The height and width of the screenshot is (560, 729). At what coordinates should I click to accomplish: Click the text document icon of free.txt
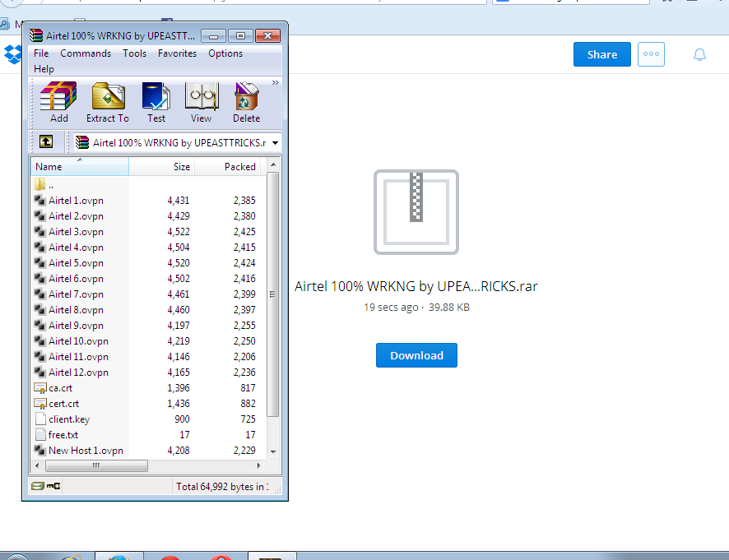(40, 435)
